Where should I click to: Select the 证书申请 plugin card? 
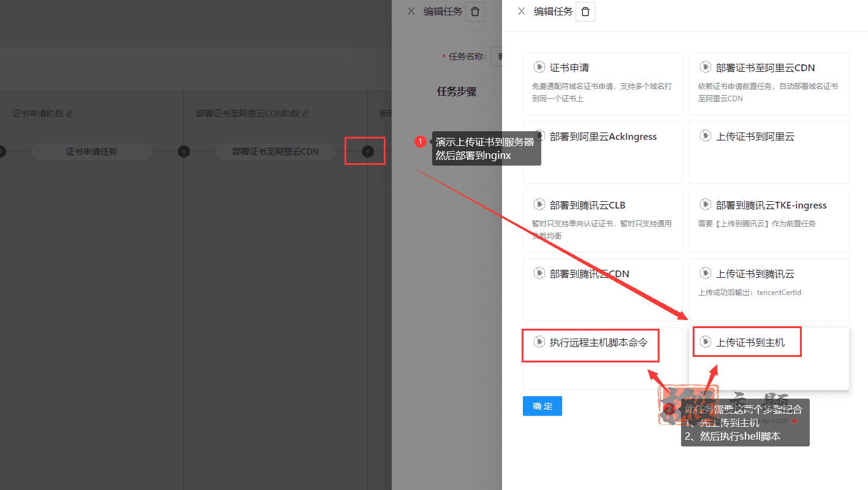[x=603, y=83]
